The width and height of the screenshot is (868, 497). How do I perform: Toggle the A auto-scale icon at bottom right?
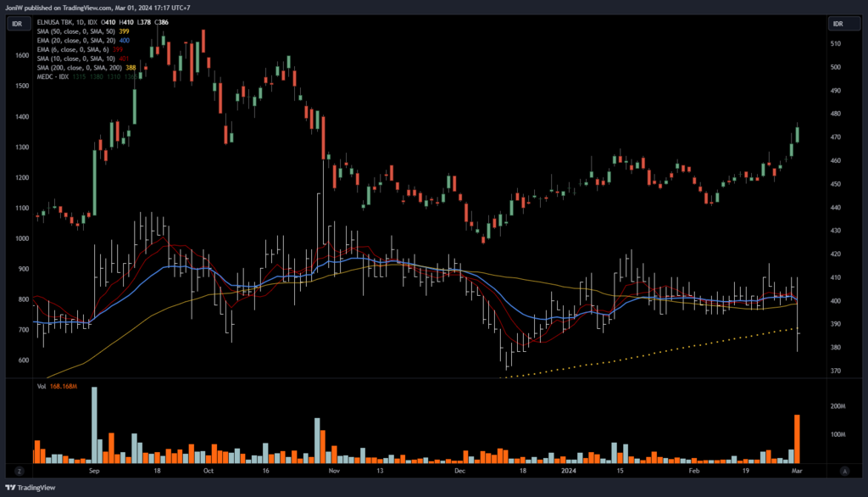tap(844, 470)
